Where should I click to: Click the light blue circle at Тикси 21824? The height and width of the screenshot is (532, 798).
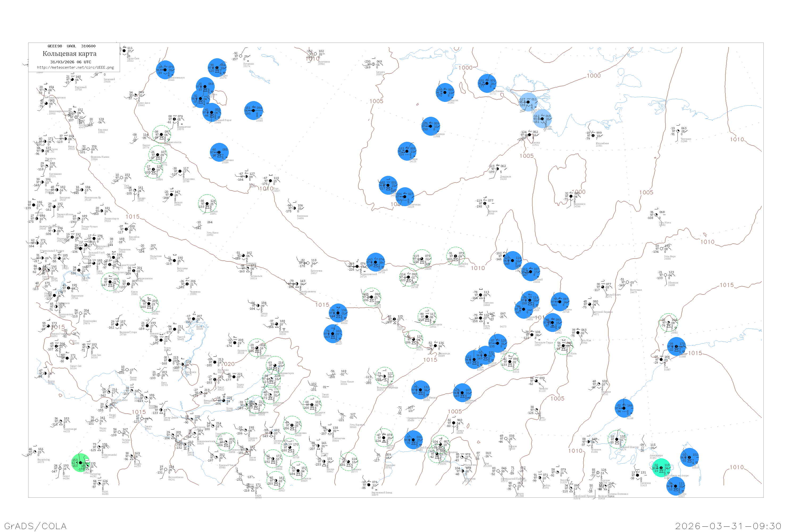pyautogui.click(x=542, y=119)
